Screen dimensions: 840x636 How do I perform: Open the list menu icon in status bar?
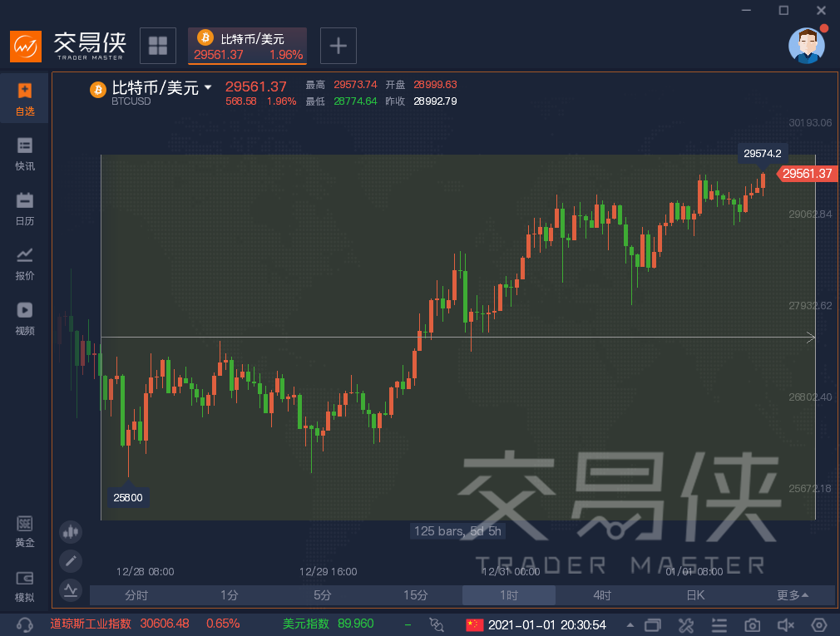click(719, 624)
